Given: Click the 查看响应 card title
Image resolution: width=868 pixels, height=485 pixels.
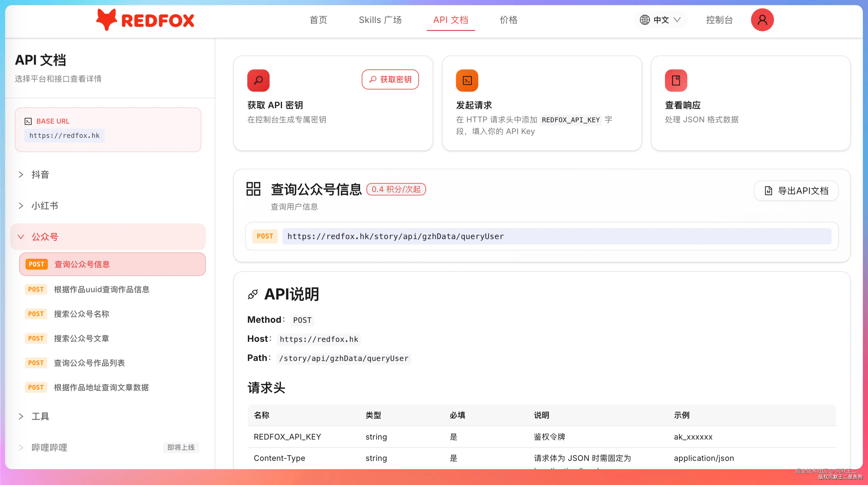Looking at the screenshot, I should pyautogui.click(x=683, y=105).
